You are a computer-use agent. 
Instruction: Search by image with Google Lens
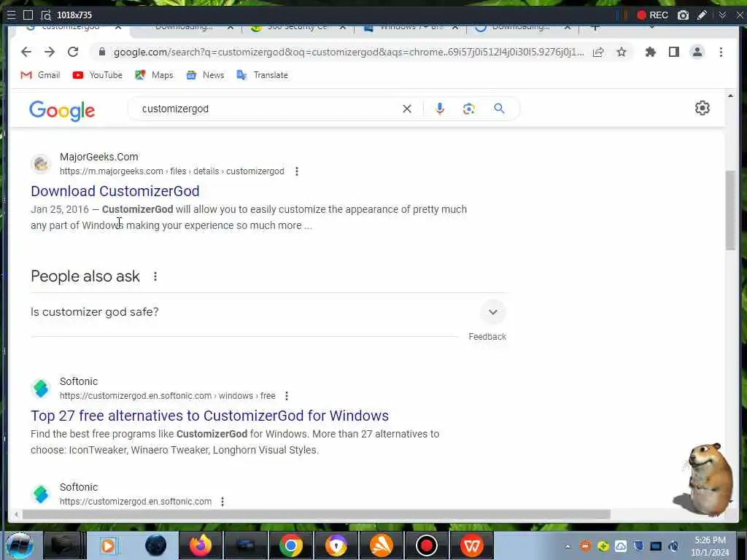[469, 109]
